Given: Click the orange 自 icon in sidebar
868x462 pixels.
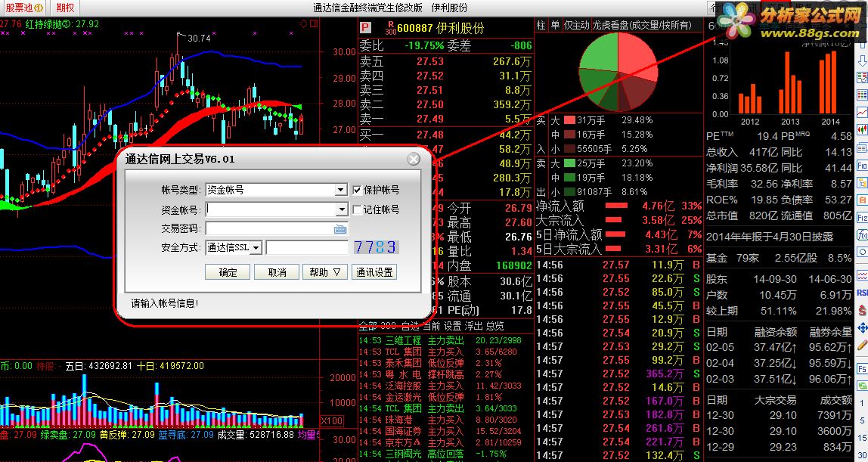Looking at the screenshot, I should pos(863,200).
